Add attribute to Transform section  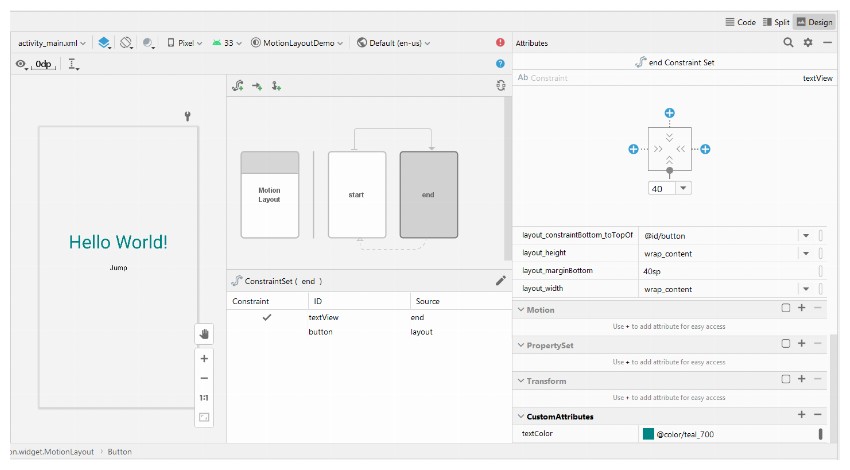coord(802,379)
